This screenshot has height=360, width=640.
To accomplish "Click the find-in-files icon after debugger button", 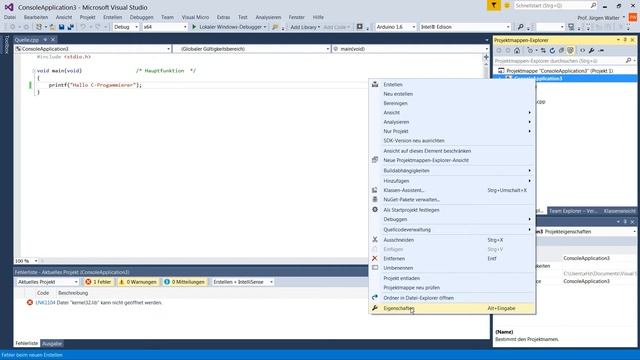I will [276, 27].
